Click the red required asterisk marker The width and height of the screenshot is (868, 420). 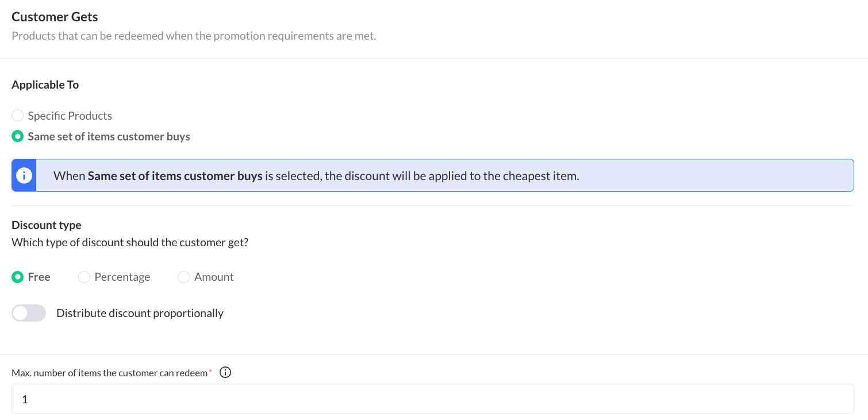(x=210, y=372)
